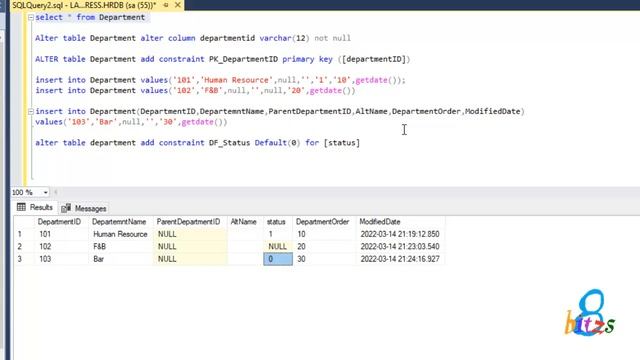Image resolution: width=640 pixels, height=360 pixels.
Task: Click DepartmentOrder cell showing 20
Action: 324,247
